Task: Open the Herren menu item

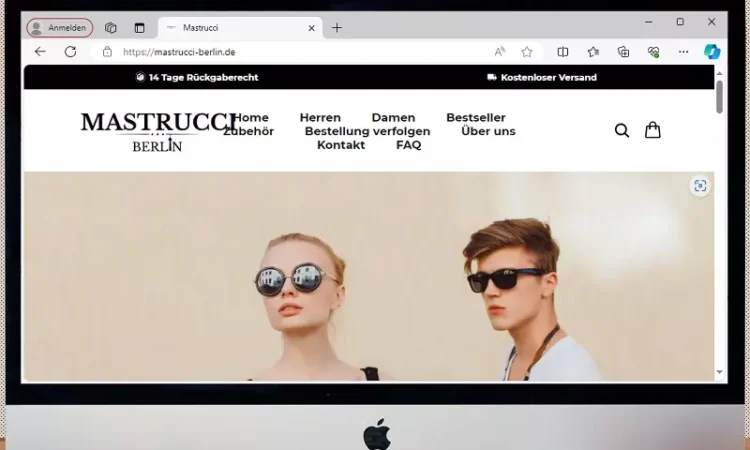Action: click(320, 118)
